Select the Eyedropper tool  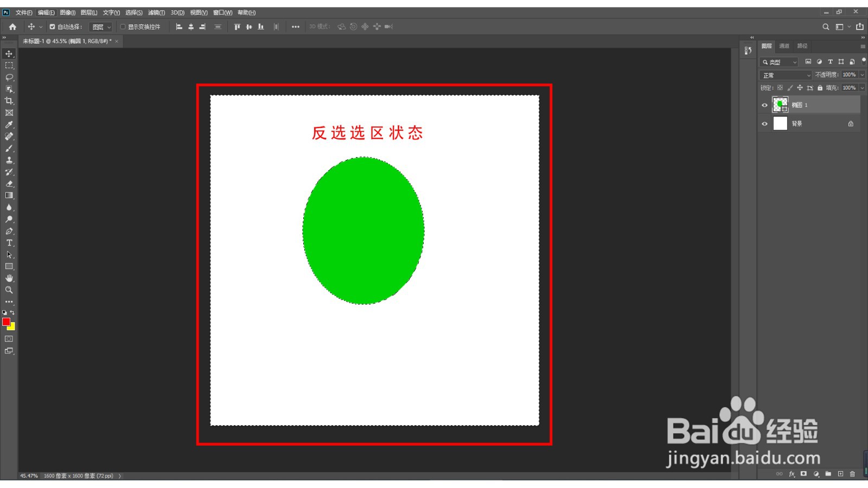pyautogui.click(x=9, y=125)
